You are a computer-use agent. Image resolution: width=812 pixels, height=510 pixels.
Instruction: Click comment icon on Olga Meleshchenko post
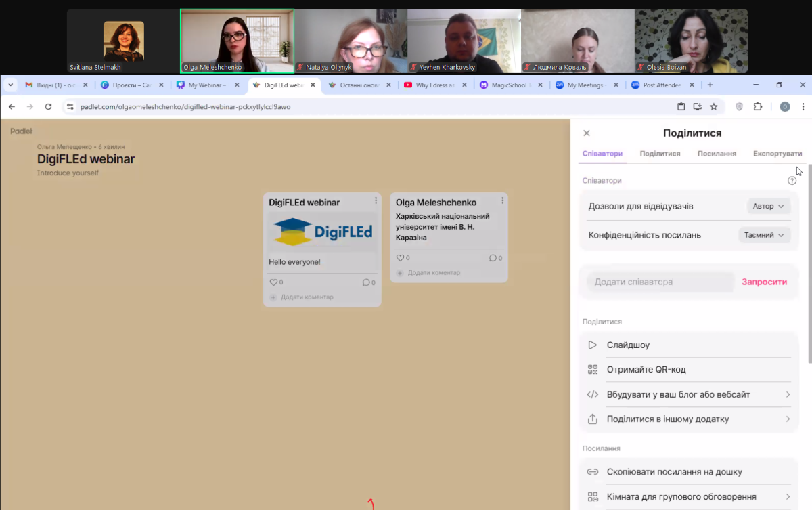[492, 258]
